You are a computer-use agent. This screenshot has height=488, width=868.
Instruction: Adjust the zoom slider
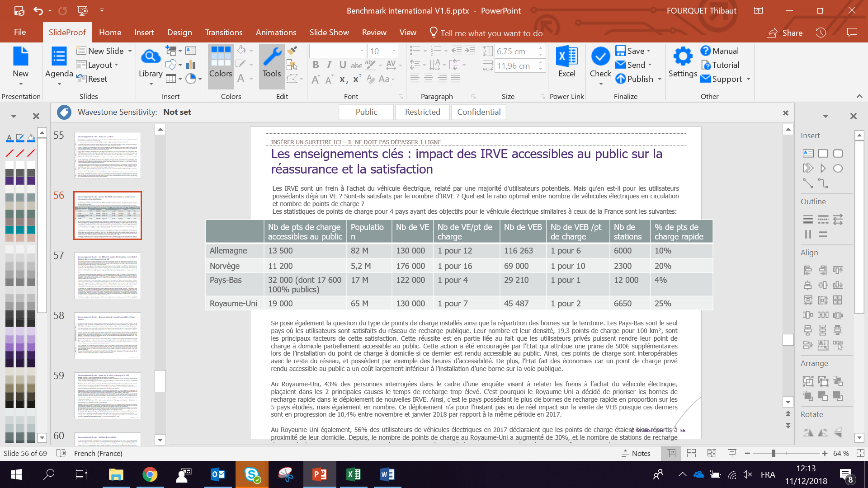(x=774, y=453)
